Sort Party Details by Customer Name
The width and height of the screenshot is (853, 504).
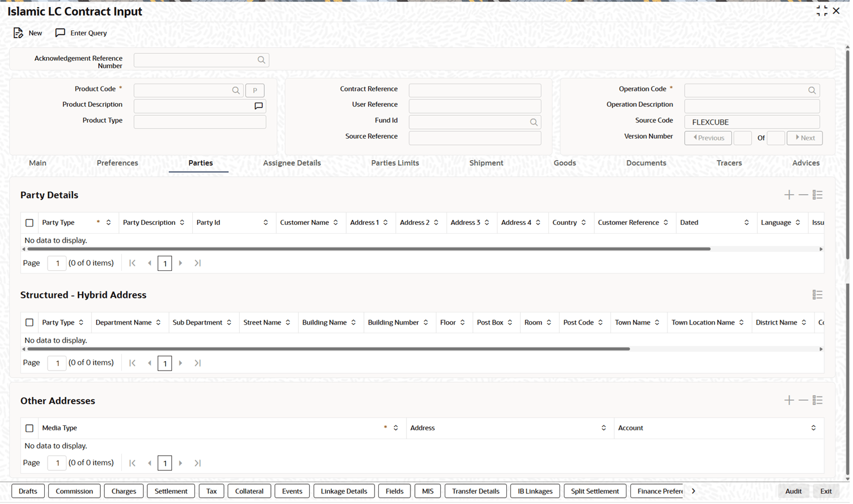[x=336, y=223]
